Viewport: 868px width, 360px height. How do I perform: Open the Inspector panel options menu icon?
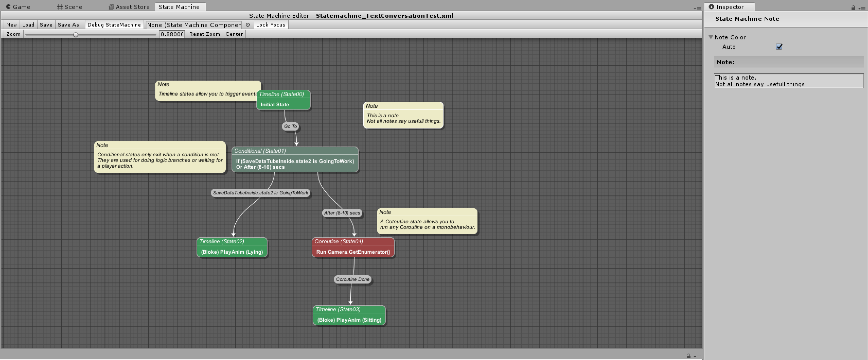[862, 8]
